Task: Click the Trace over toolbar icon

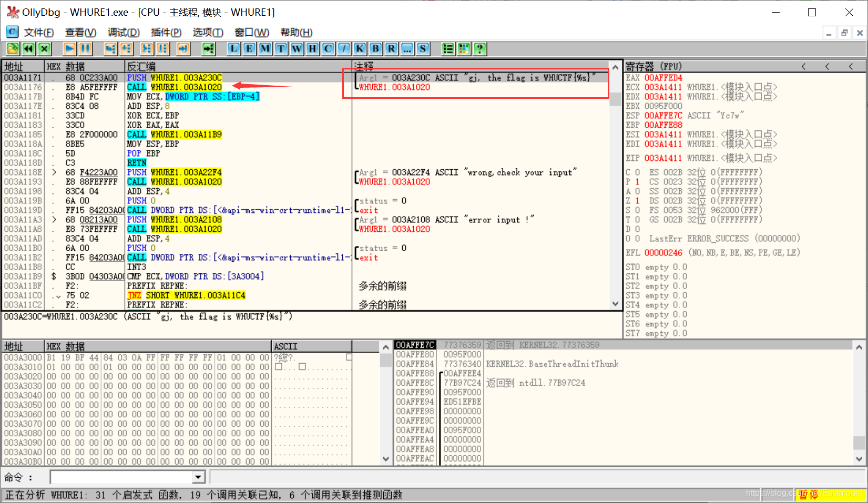Action: tap(163, 49)
